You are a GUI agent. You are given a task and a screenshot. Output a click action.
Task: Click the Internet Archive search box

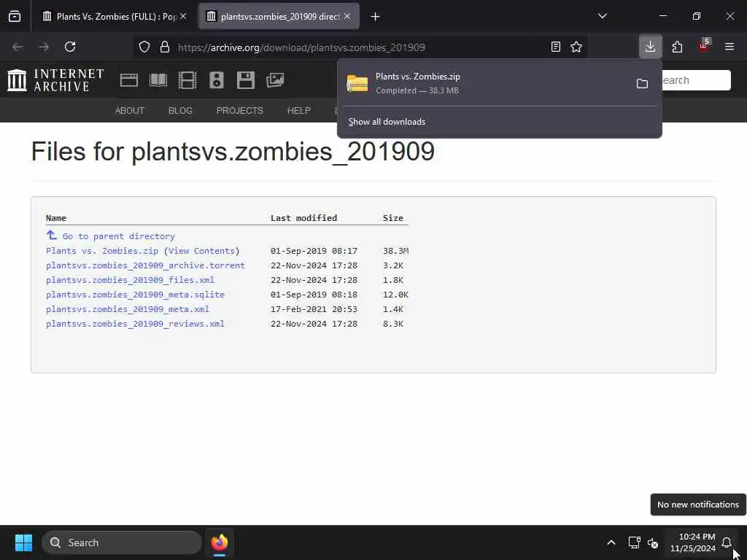click(696, 80)
